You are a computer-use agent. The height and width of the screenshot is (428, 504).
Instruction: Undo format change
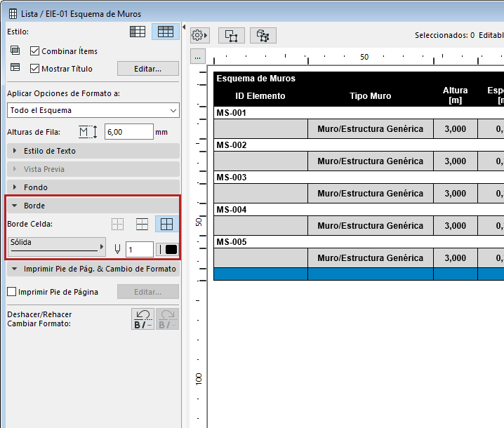click(142, 319)
